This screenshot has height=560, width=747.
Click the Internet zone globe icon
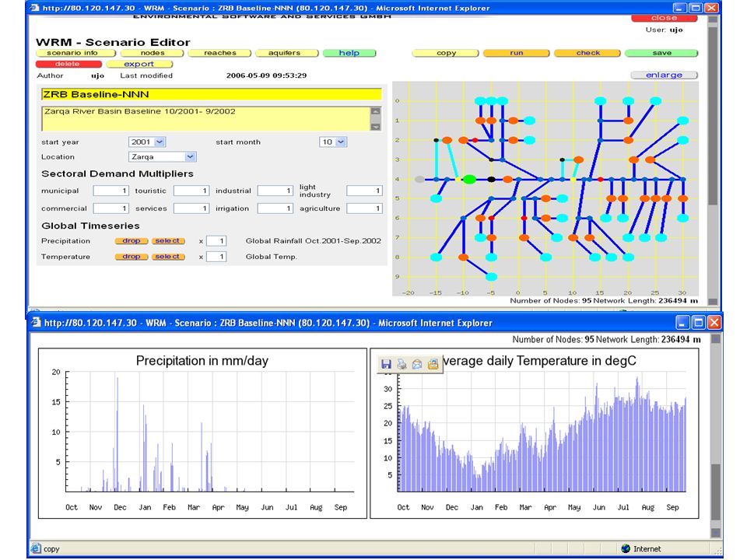626,548
